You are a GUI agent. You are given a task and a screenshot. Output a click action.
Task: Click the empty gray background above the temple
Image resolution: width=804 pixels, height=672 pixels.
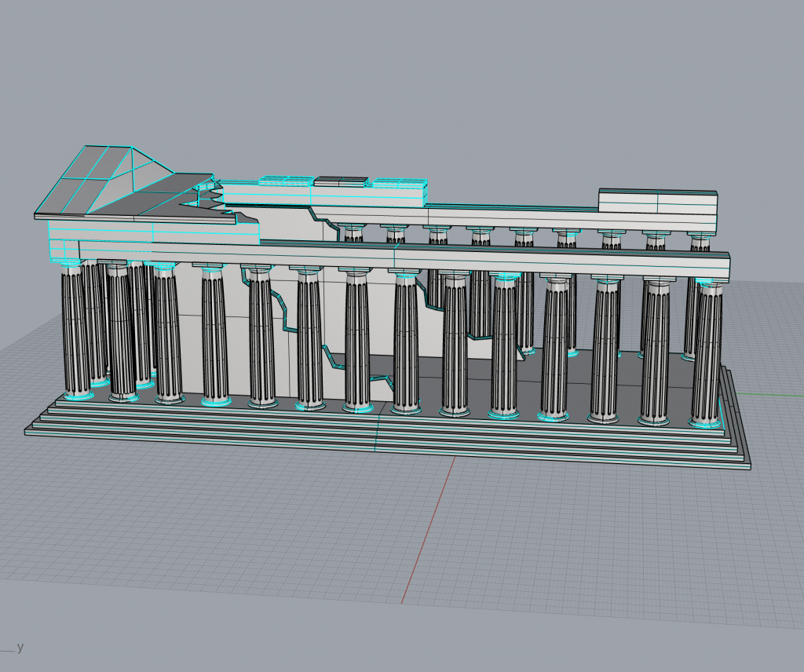click(x=393, y=79)
